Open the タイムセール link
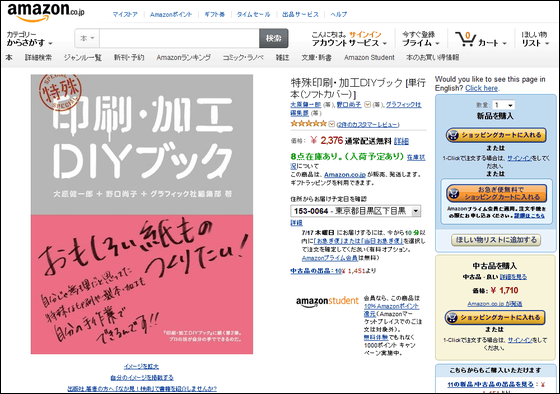 pos(253,14)
